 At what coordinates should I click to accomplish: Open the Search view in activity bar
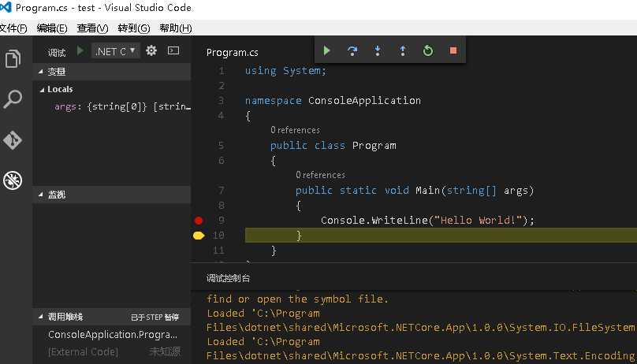pos(13,99)
